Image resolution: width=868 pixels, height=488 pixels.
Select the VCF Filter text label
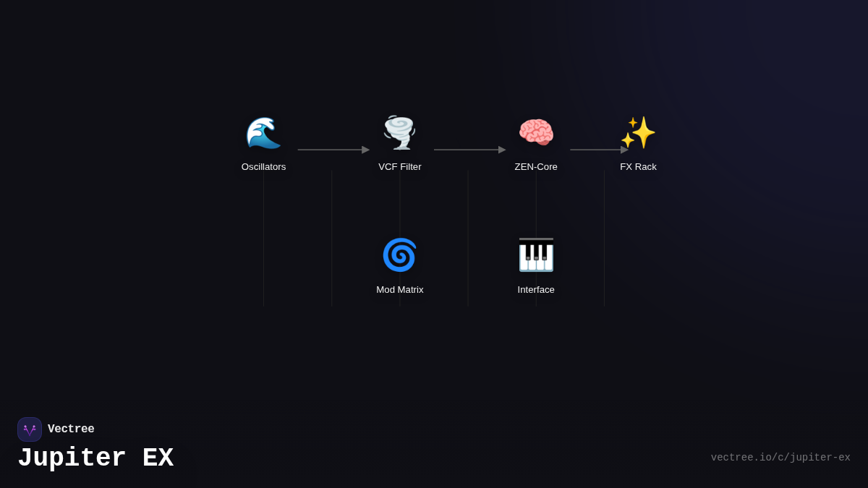pyautogui.click(x=399, y=167)
